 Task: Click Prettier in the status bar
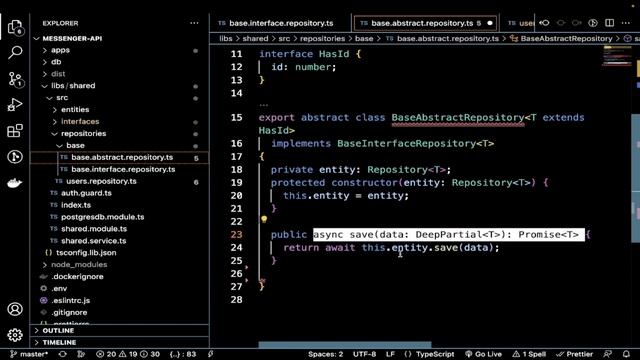575,354
